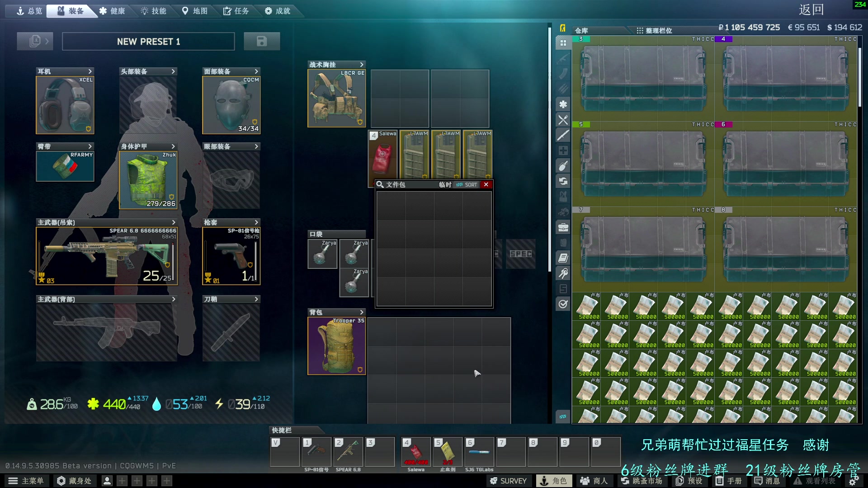Select the pink color tag of case 6
868x488 pixels.
click(x=724, y=124)
